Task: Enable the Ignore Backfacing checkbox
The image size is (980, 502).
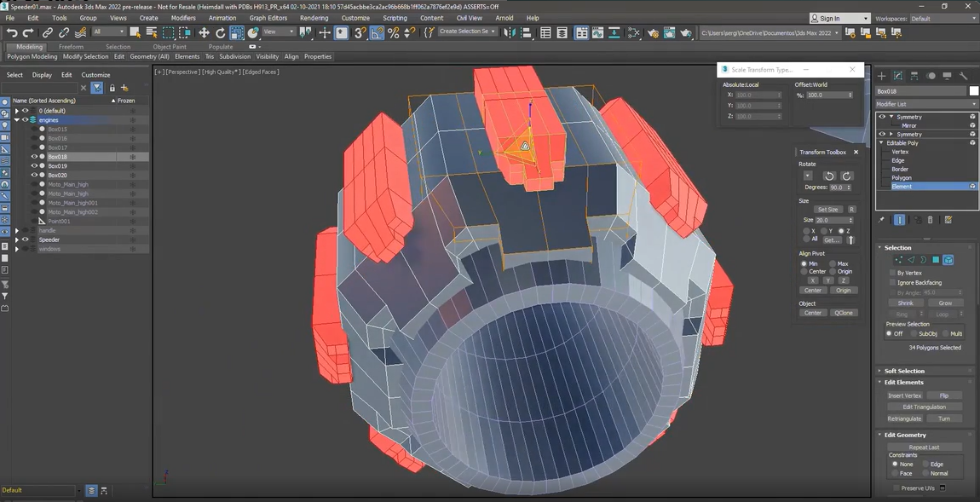Action: 892,283
